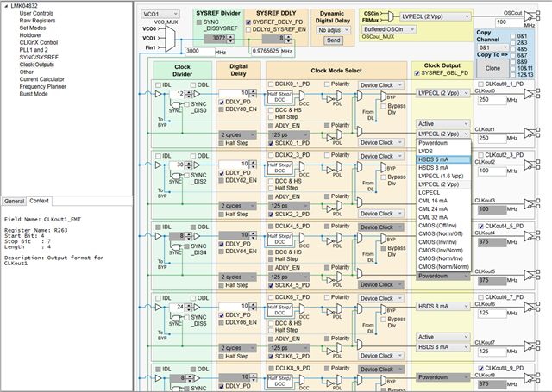Open Burst Mode page
The image size is (552, 392).
[34, 94]
